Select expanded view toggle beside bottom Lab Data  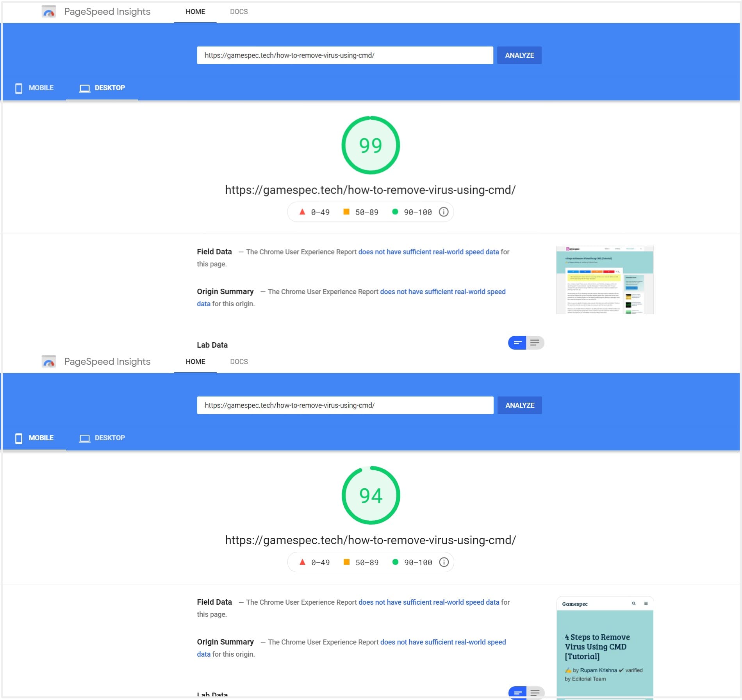[535, 693]
